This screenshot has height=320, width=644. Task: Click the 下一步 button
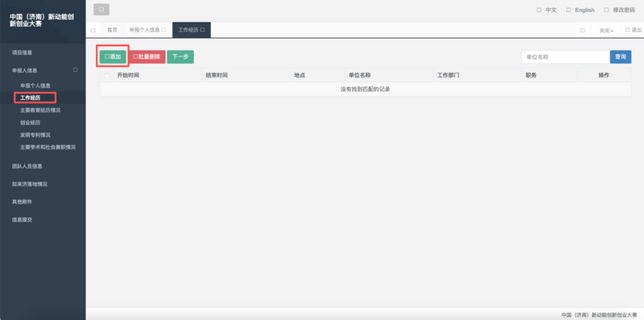point(180,56)
